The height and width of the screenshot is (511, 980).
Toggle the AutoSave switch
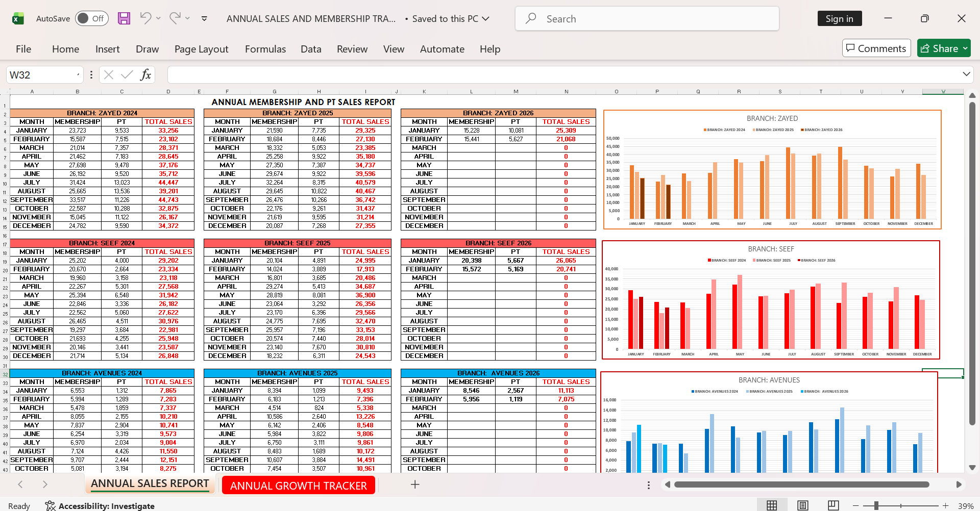[92, 18]
